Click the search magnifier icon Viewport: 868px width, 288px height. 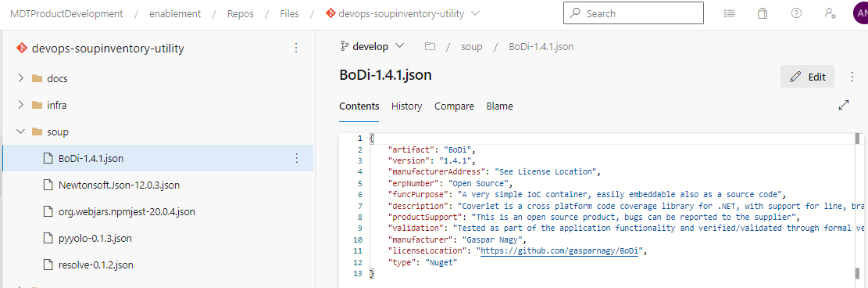coord(576,13)
